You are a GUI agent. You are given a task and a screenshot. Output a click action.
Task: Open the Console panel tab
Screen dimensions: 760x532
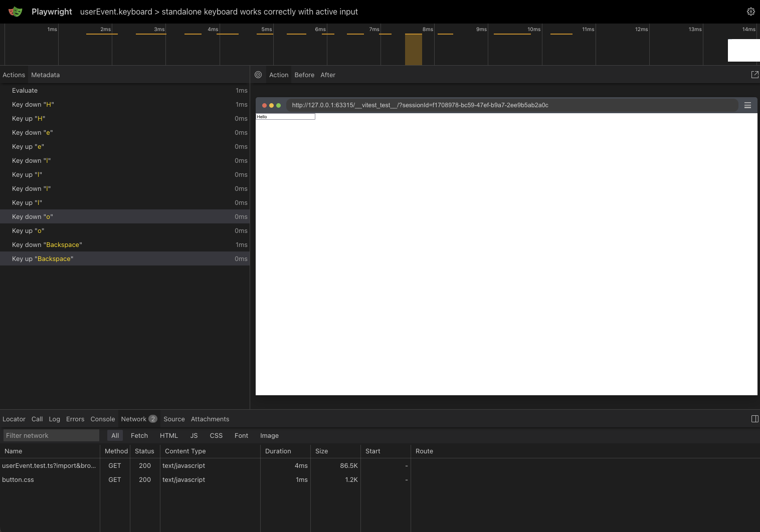tap(102, 419)
